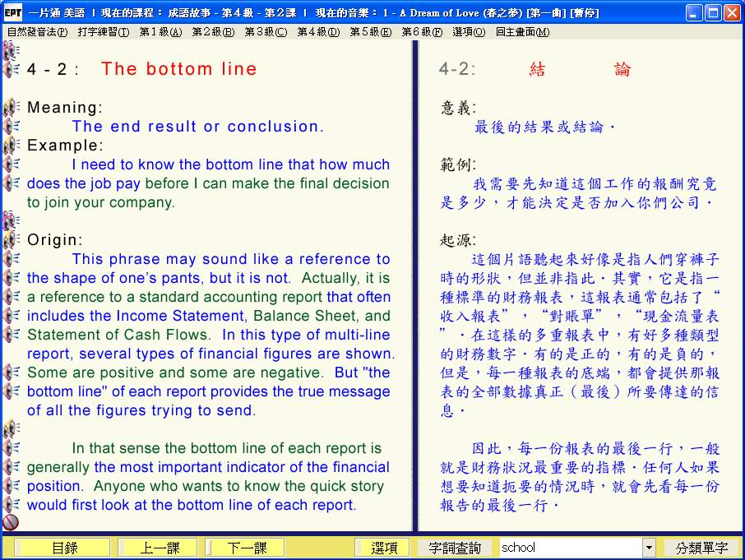Play audio for the title line '4 - 2'
The image size is (745, 560).
(x=11, y=70)
